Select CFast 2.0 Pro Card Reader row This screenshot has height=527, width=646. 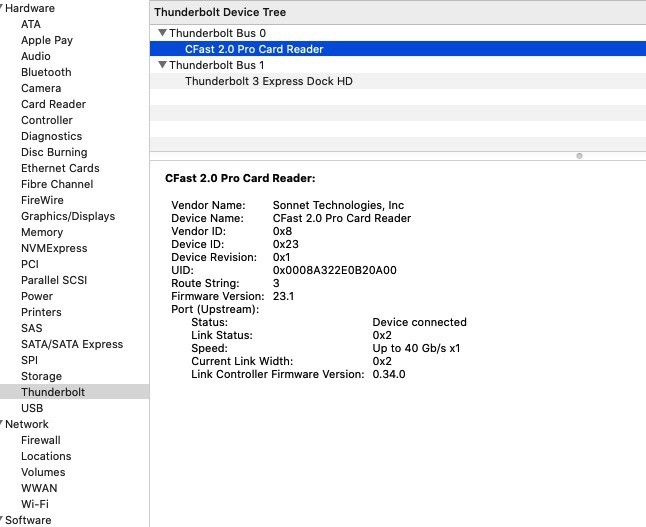398,49
